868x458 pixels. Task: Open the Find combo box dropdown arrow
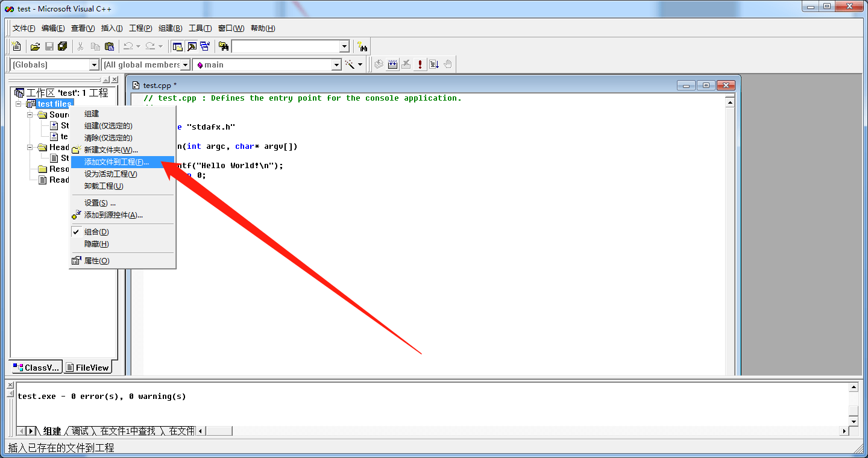(x=344, y=46)
